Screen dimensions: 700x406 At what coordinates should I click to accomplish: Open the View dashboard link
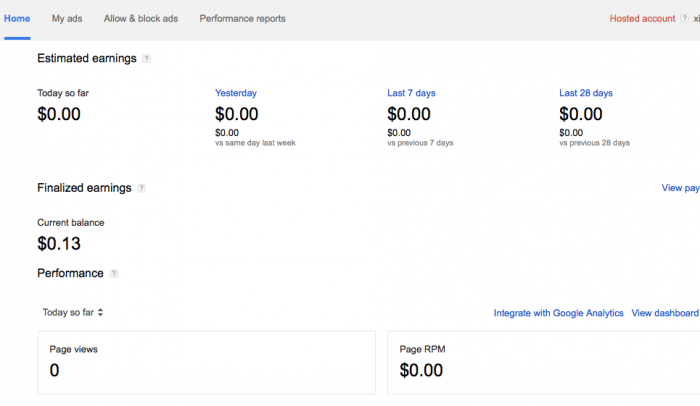[x=666, y=313]
